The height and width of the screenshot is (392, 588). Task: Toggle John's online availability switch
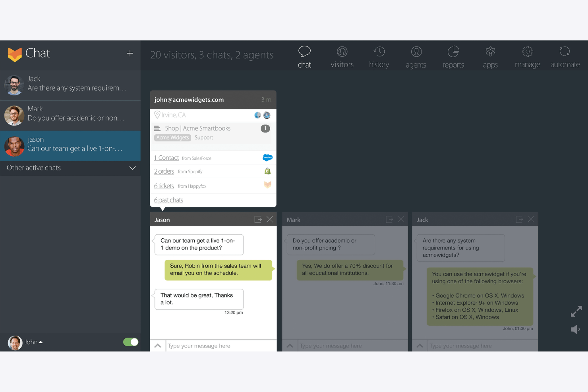[131, 342]
